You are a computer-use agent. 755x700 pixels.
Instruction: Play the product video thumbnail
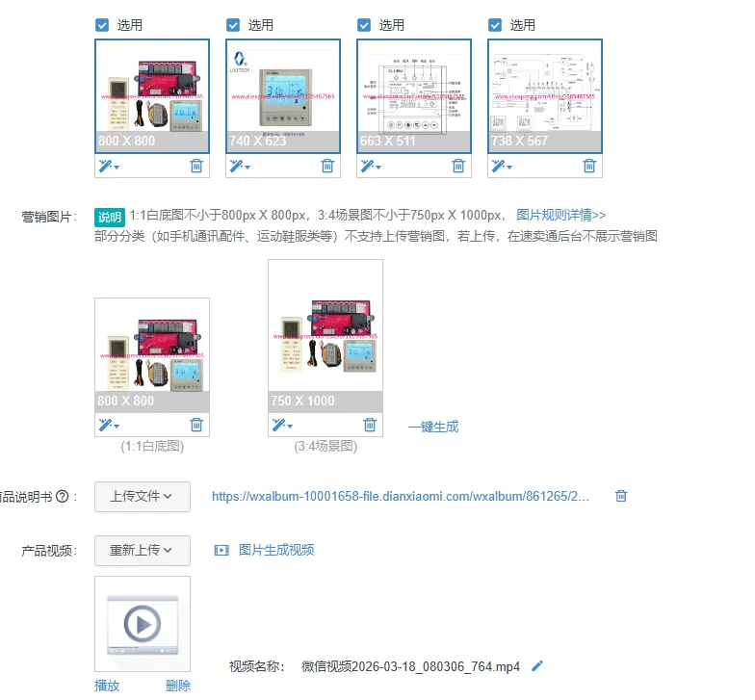pyautogui.click(x=143, y=624)
